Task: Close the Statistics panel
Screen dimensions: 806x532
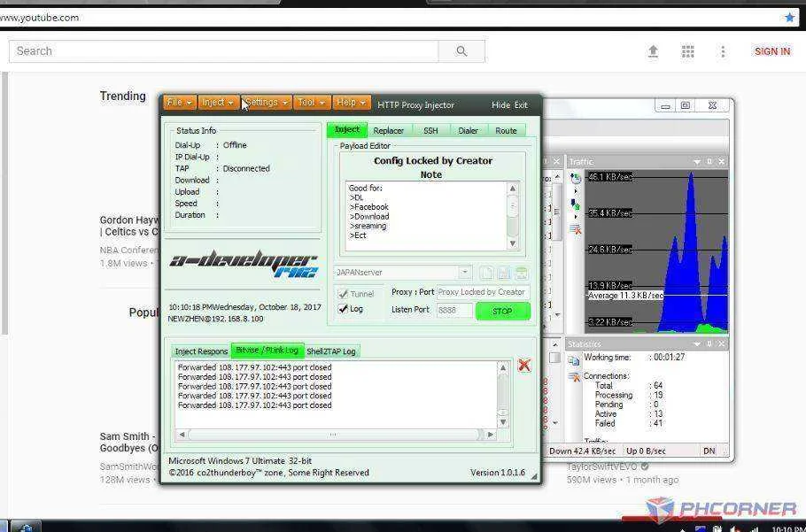Action: point(722,343)
